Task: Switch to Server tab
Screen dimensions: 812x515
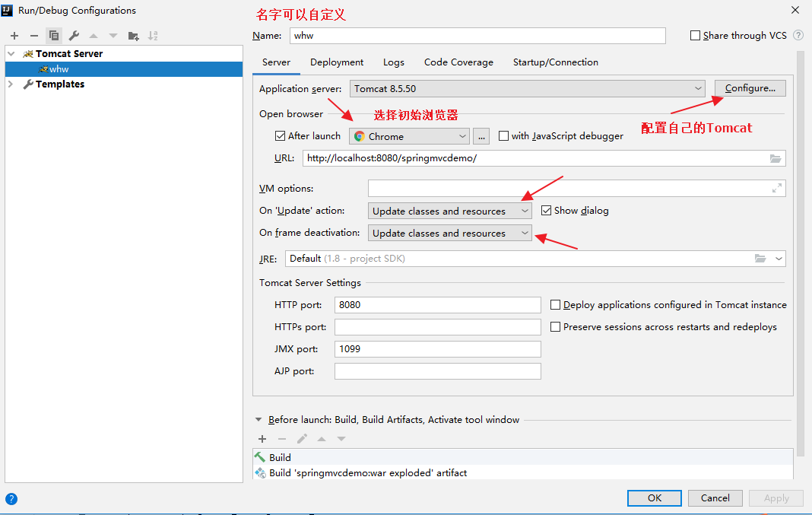Action: [276, 62]
